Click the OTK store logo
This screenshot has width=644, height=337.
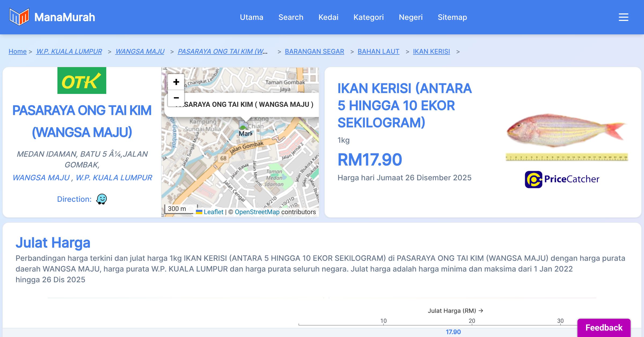pyautogui.click(x=82, y=80)
